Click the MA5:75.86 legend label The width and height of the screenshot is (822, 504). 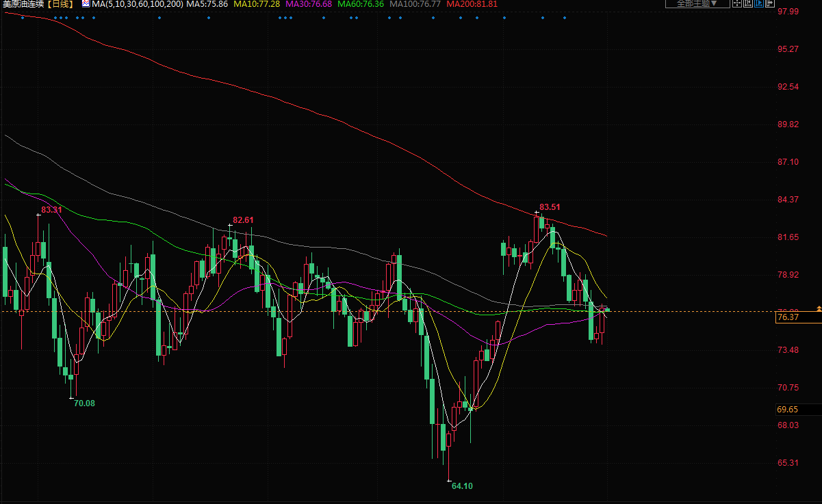[x=207, y=3]
